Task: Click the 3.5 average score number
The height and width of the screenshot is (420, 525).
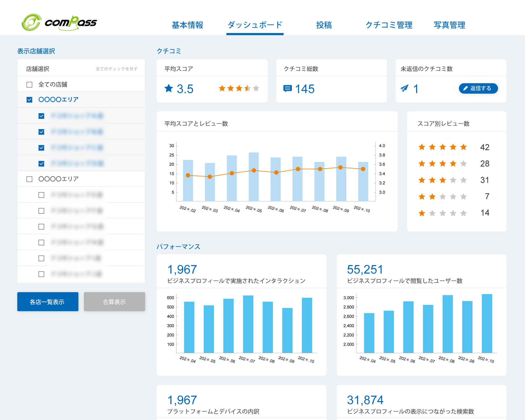Action: pyautogui.click(x=185, y=89)
